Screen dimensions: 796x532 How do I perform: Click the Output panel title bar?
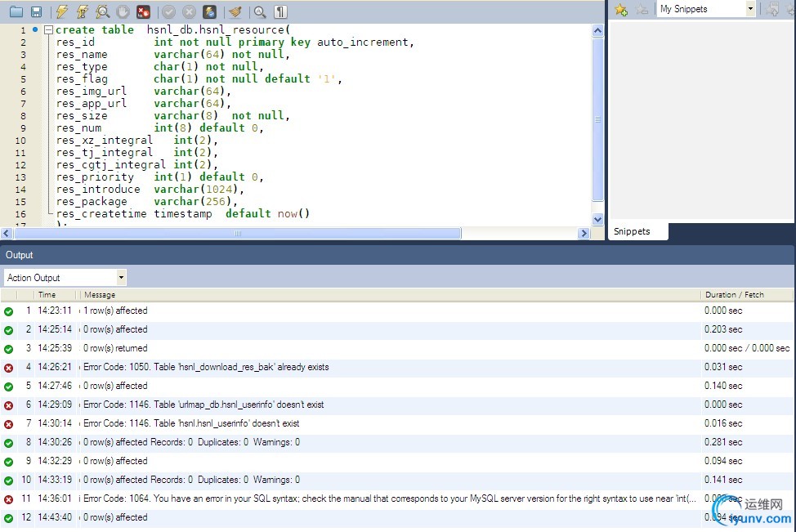[396, 255]
